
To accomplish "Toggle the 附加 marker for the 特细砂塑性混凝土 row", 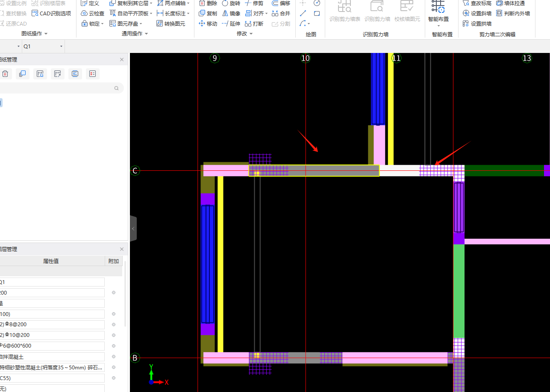I will [x=114, y=367].
